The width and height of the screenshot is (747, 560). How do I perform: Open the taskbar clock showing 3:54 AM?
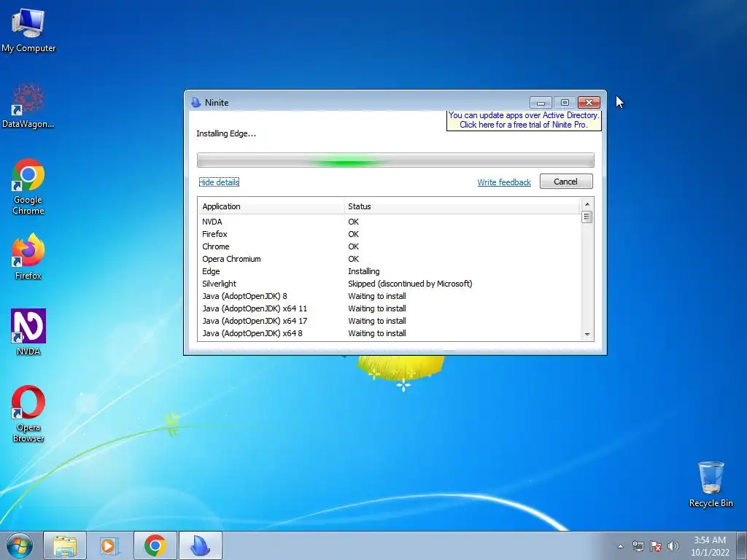tap(710, 546)
